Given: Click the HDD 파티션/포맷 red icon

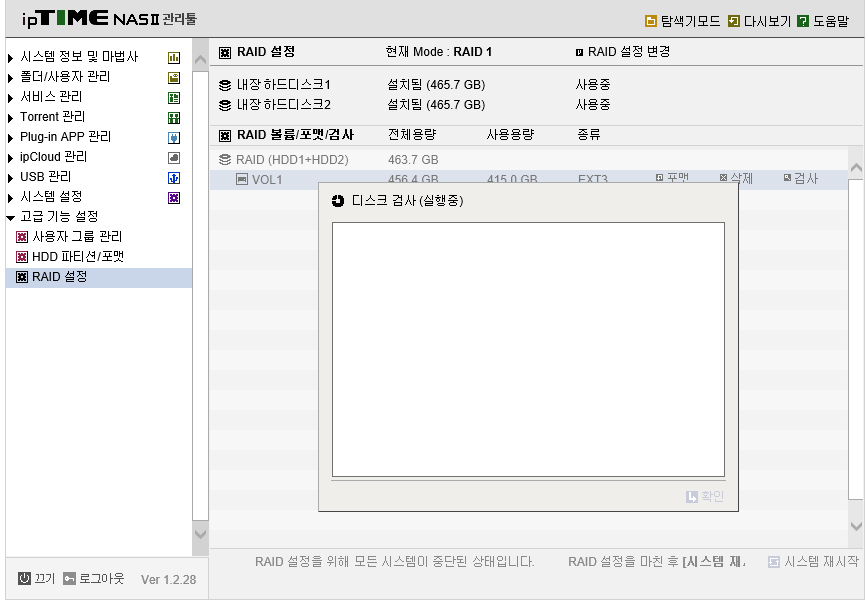Looking at the screenshot, I should pyautogui.click(x=22, y=257).
